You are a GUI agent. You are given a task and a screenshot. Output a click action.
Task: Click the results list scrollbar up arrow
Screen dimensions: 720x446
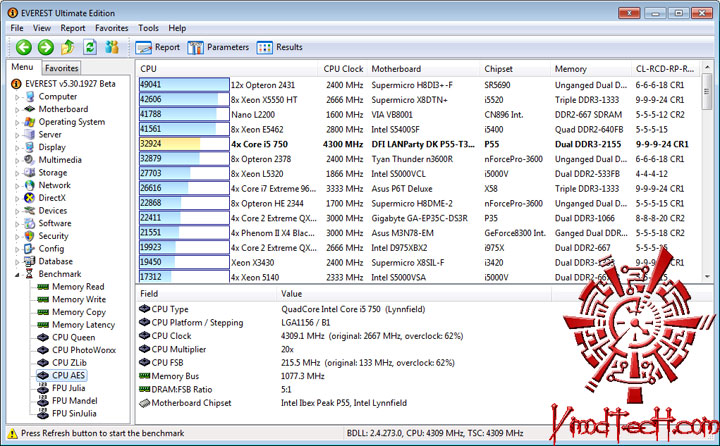pyautogui.click(x=707, y=68)
